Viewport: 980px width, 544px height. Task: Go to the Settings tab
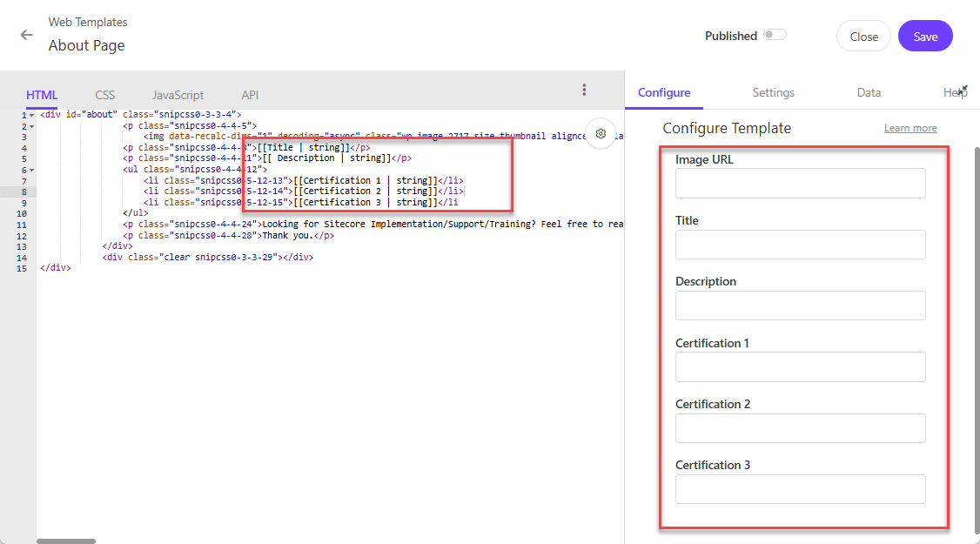773,92
